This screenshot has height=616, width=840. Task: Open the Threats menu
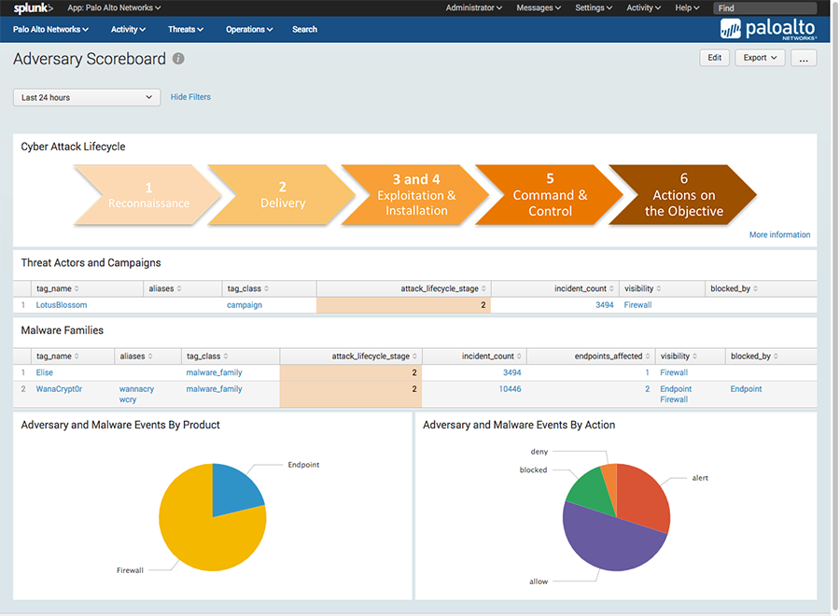(x=186, y=30)
